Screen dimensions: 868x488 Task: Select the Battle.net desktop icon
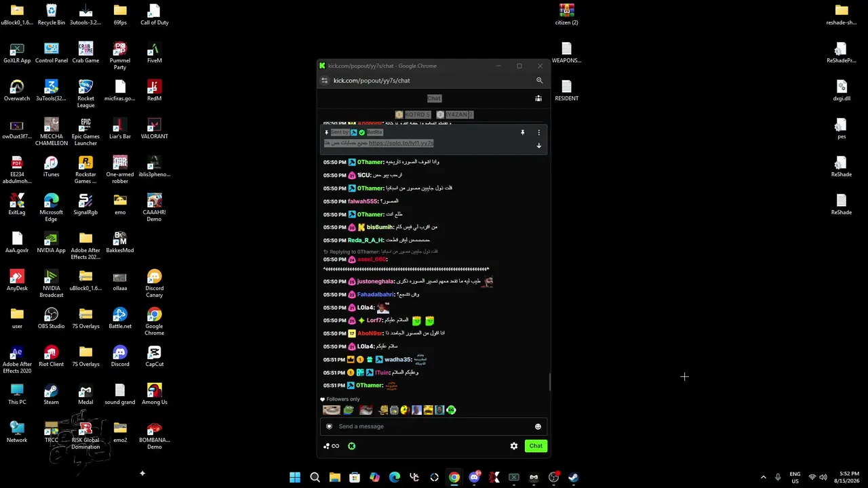pos(120,319)
